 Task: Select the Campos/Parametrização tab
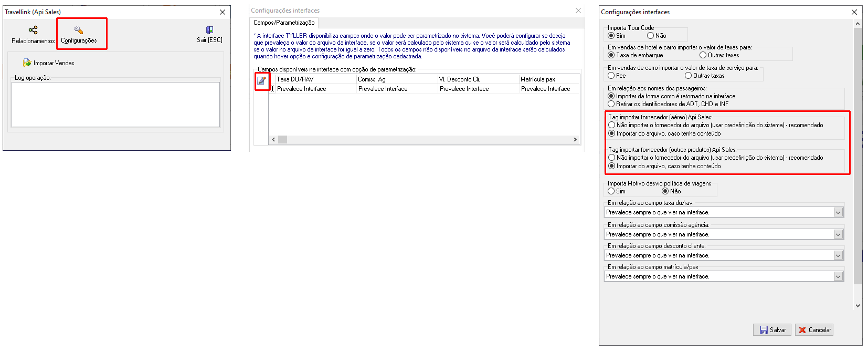284,23
